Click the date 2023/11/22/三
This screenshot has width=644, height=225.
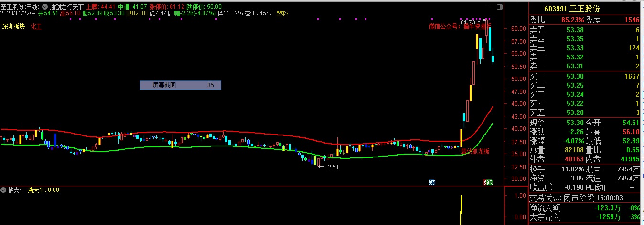[x=18, y=14]
